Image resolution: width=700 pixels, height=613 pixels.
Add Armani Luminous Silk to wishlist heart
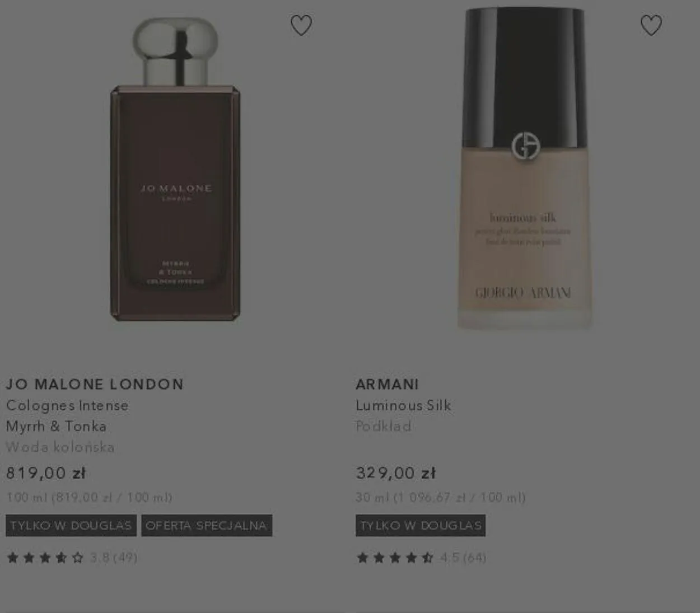click(x=651, y=25)
